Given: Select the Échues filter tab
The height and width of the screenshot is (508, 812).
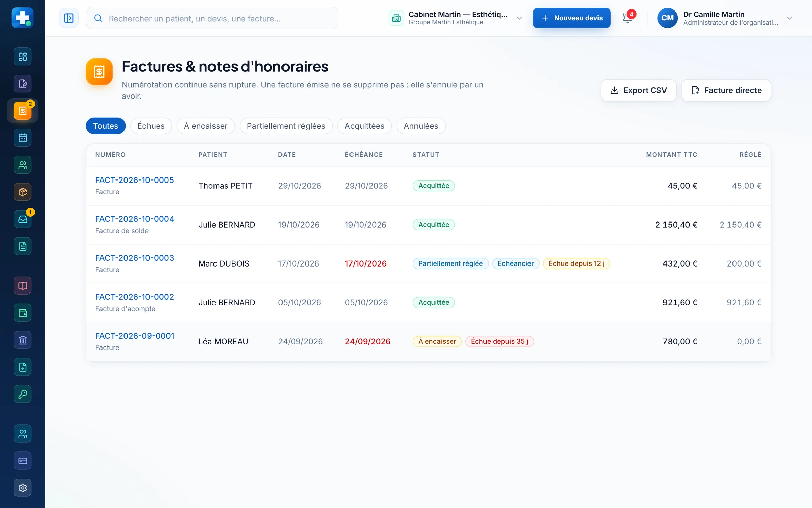Looking at the screenshot, I should pyautogui.click(x=151, y=126).
